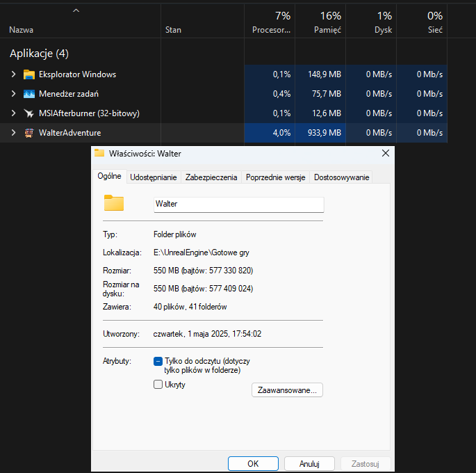Screen dimensions: 476x473
Task: Click the Menedżer zadań app icon
Action: tap(29, 94)
